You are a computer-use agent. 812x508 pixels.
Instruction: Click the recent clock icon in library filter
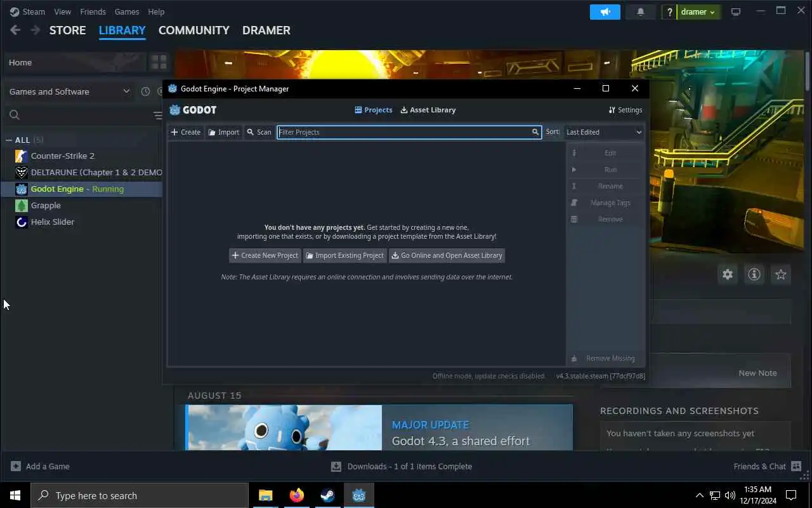point(145,91)
